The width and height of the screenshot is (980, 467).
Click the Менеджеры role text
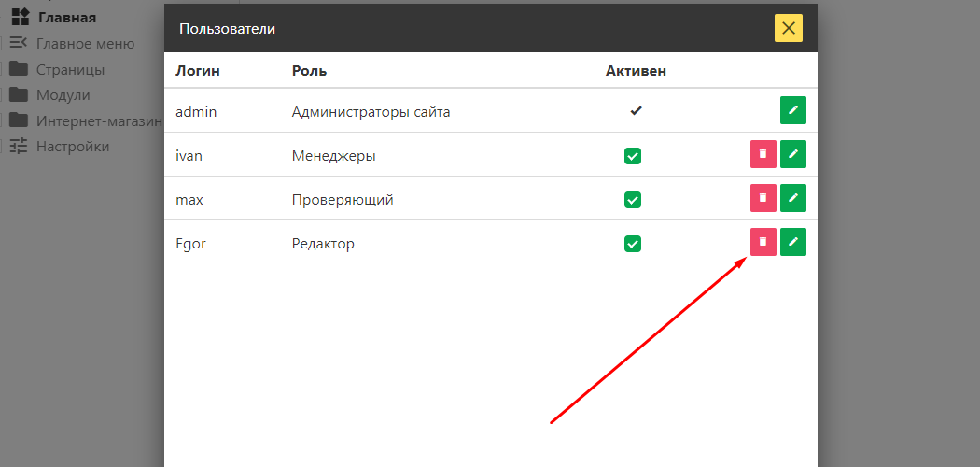pyautogui.click(x=334, y=156)
